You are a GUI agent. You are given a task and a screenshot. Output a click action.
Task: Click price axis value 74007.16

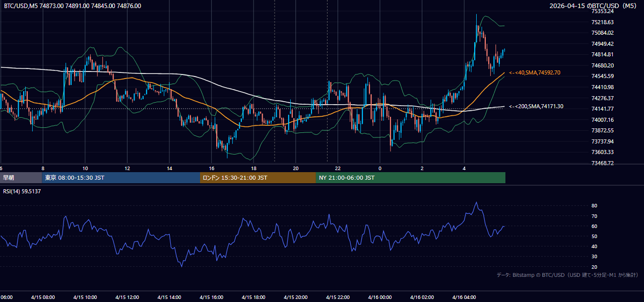(602, 120)
